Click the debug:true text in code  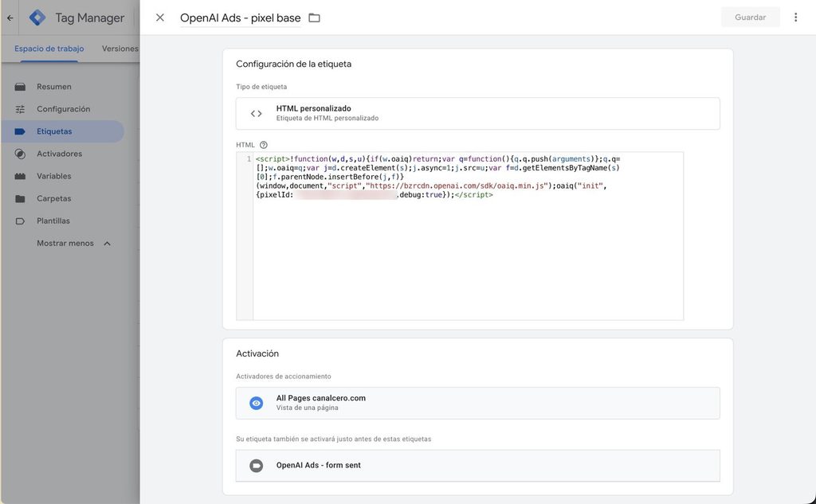pos(421,194)
